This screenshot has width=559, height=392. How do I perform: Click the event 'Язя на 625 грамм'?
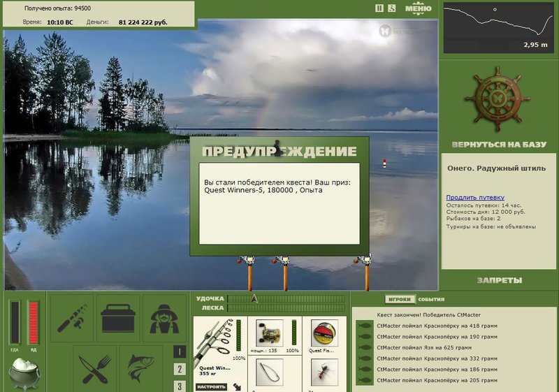pyautogui.click(x=424, y=347)
